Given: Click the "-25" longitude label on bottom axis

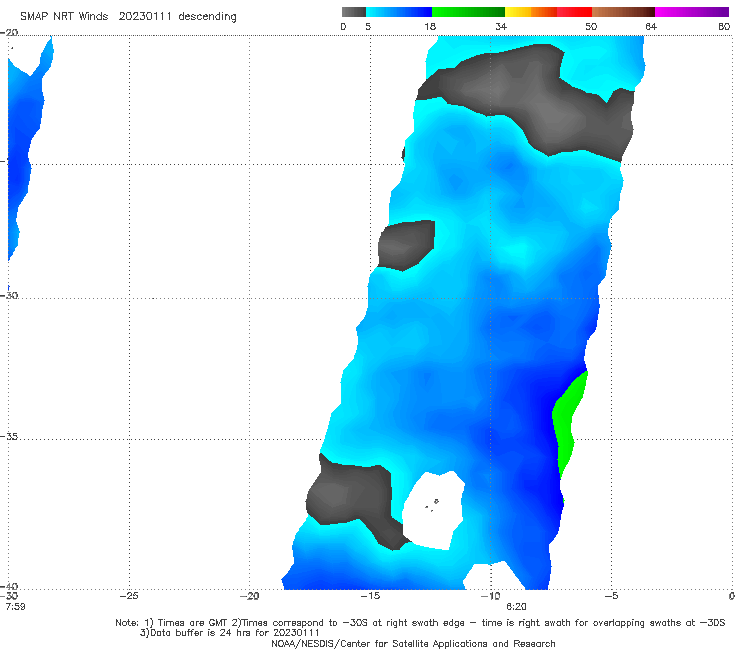Looking at the screenshot, I should pos(129,596).
